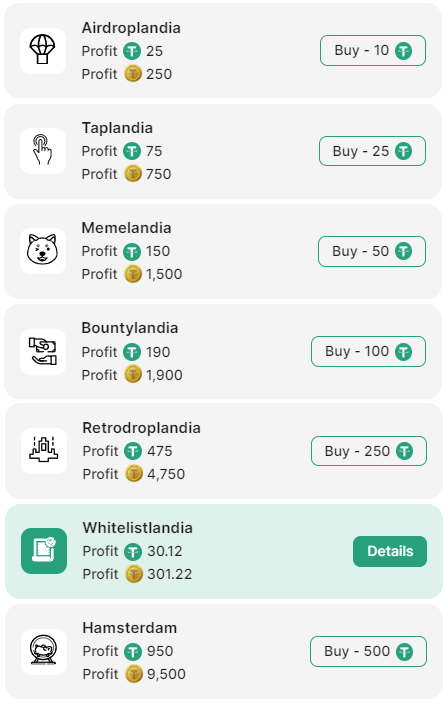The image size is (445, 702).
Task: Open the Memelandia shiba dog icon
Action: point(43,251)
